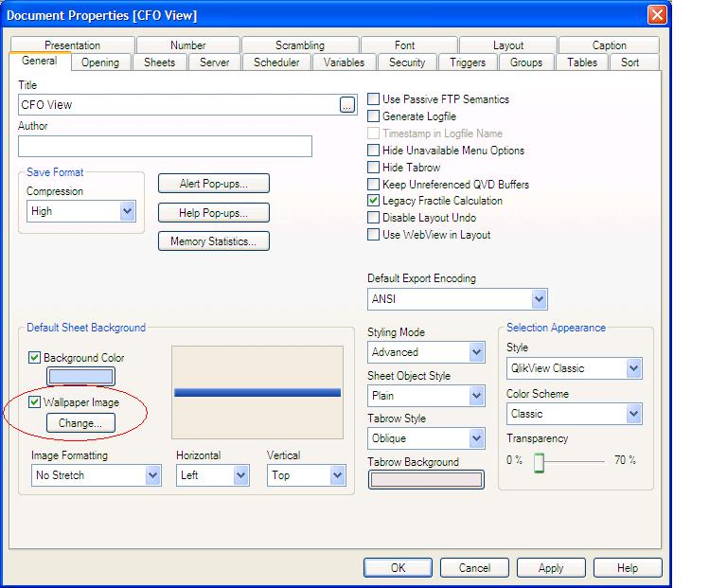Click the Background Color swatch
This screenshot has width=727, height=588.
80,377
